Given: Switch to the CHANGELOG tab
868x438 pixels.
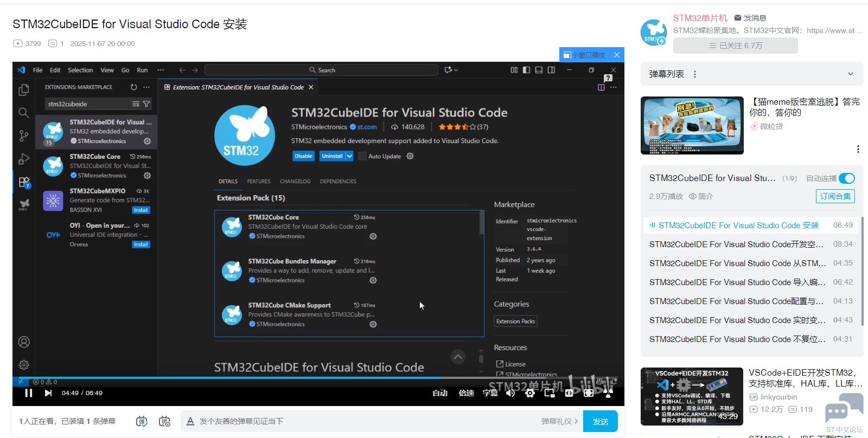Looking at the screenshot, I should tap(295, 182).
